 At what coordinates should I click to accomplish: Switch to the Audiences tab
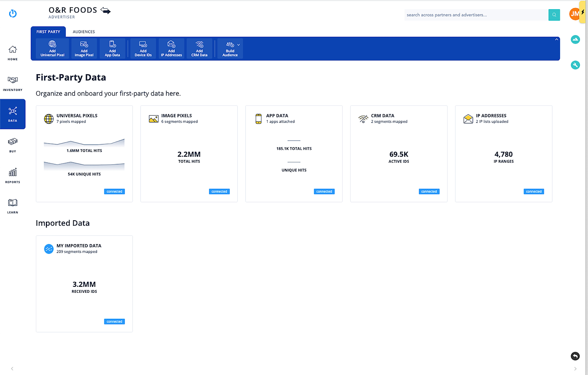83,32
